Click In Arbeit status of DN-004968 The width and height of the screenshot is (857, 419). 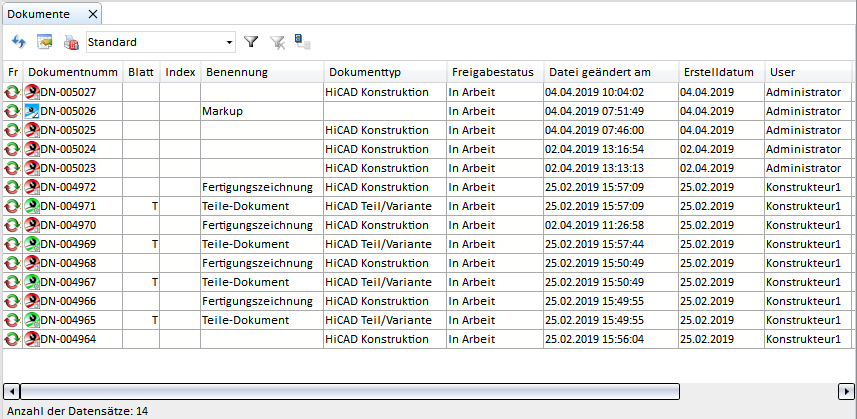pos(472,263)
